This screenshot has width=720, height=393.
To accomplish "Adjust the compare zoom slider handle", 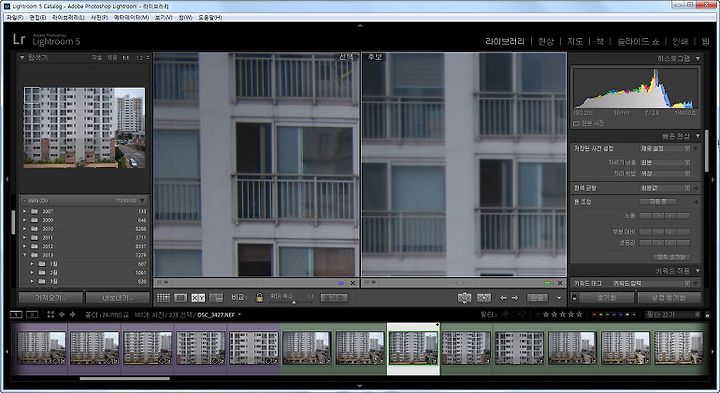I will [294, 302].
